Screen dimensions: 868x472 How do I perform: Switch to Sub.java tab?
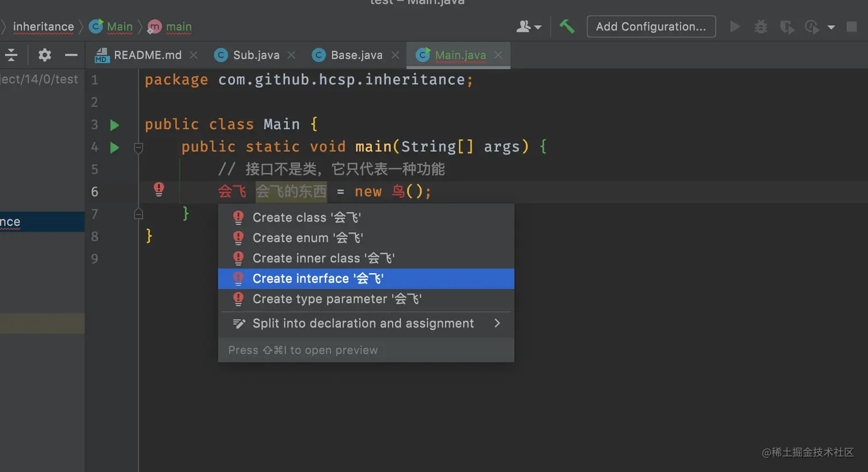click(256, 55)
